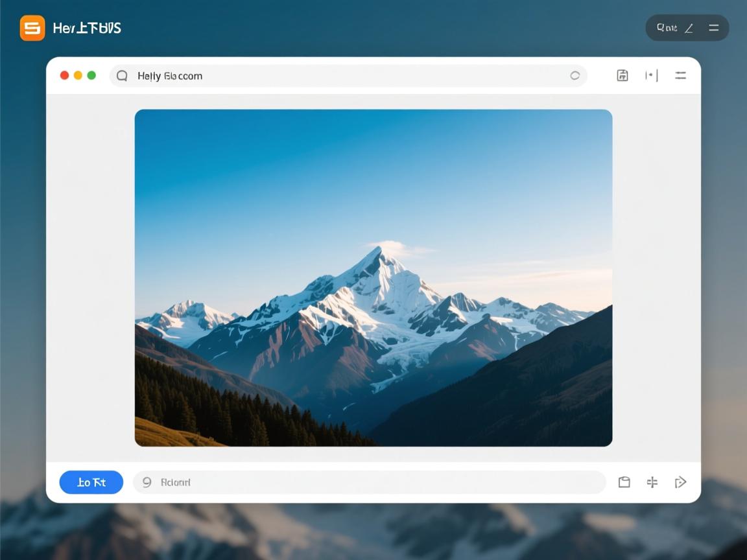Viewport: 747px width, 560px height.
Task: Click the mountain photo in the viewer
Action: pos(373,277)
